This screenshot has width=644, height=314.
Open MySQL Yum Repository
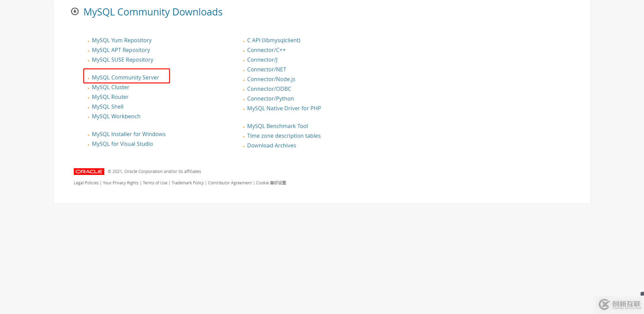pyautogui.click(x=122, y=40)
